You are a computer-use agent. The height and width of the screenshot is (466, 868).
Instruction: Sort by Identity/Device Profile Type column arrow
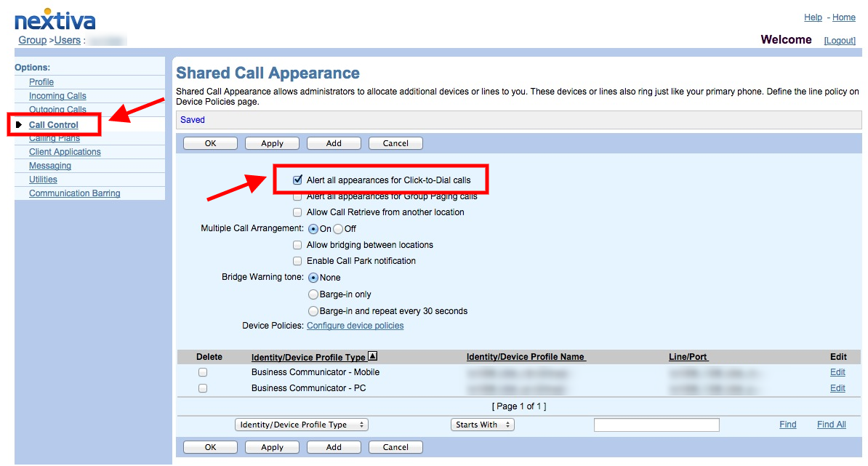tap(371, 356)
